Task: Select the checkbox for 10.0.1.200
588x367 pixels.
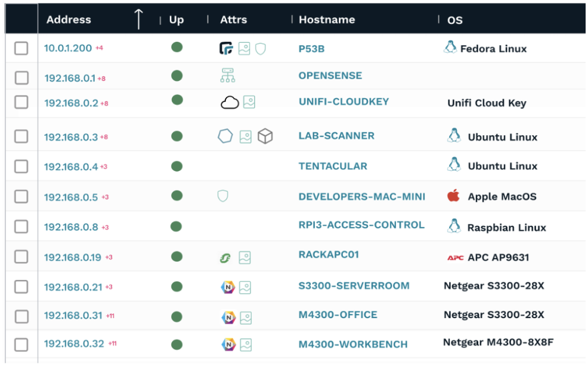Action: click(x=21, y=48)
